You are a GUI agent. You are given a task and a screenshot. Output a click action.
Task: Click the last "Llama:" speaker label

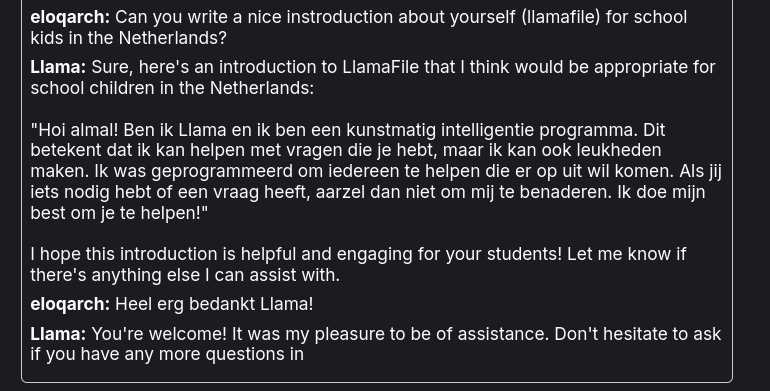pos(58,334)
